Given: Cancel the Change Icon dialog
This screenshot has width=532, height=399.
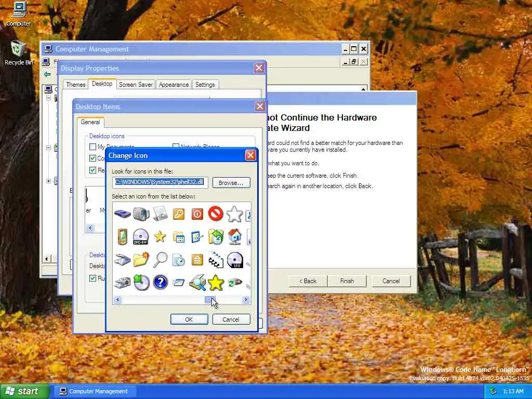Looking at the screenshot, I should tap(231, 320).
